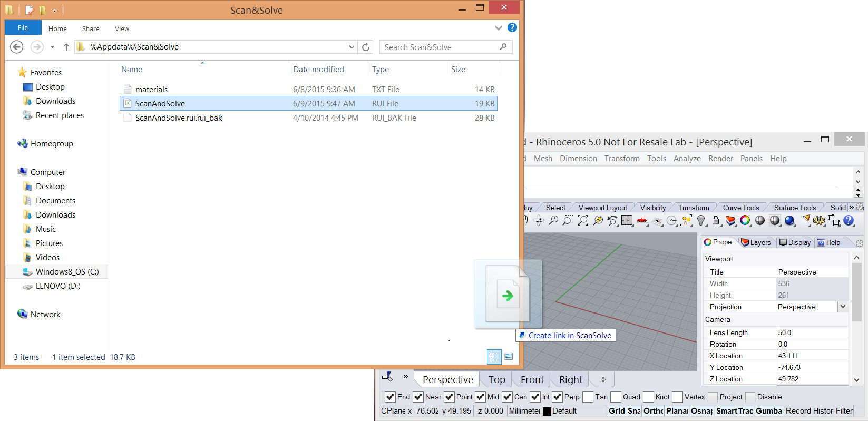This screenshot has height=421, width=868.
Task: Toggle the Cen osnap checkbox
Action: pos(507,397)
